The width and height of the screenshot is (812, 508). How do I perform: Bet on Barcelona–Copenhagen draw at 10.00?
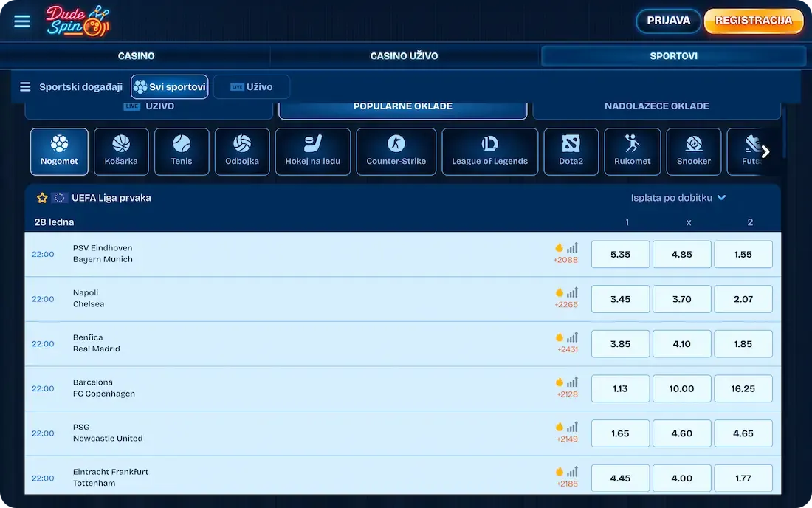[x=681, y=388]
